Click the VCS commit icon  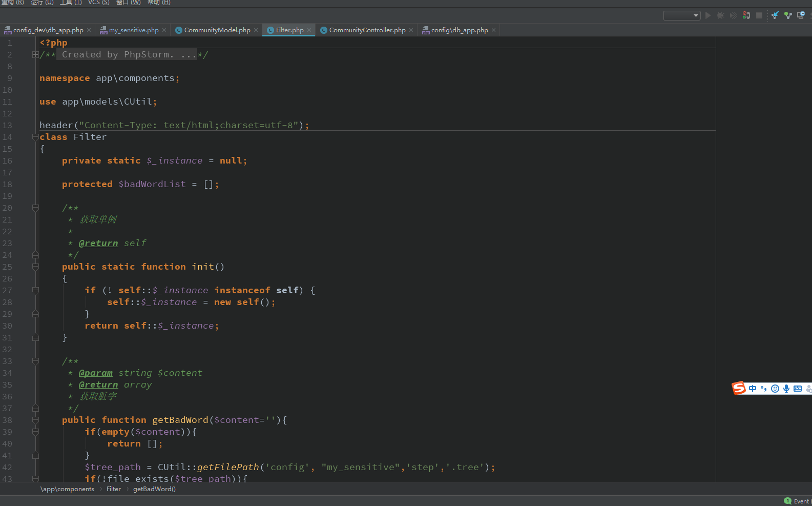pyautogui.click(x=788, y=15)
